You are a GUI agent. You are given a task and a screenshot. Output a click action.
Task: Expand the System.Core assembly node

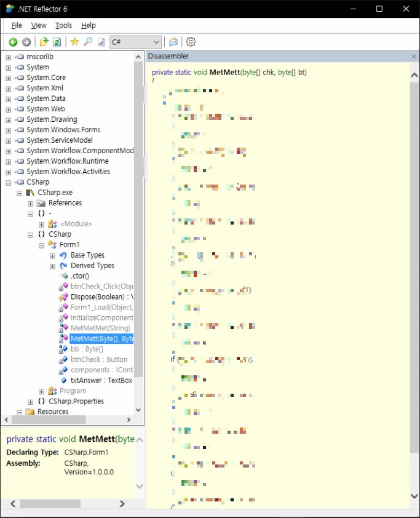[x=8, y=78]
